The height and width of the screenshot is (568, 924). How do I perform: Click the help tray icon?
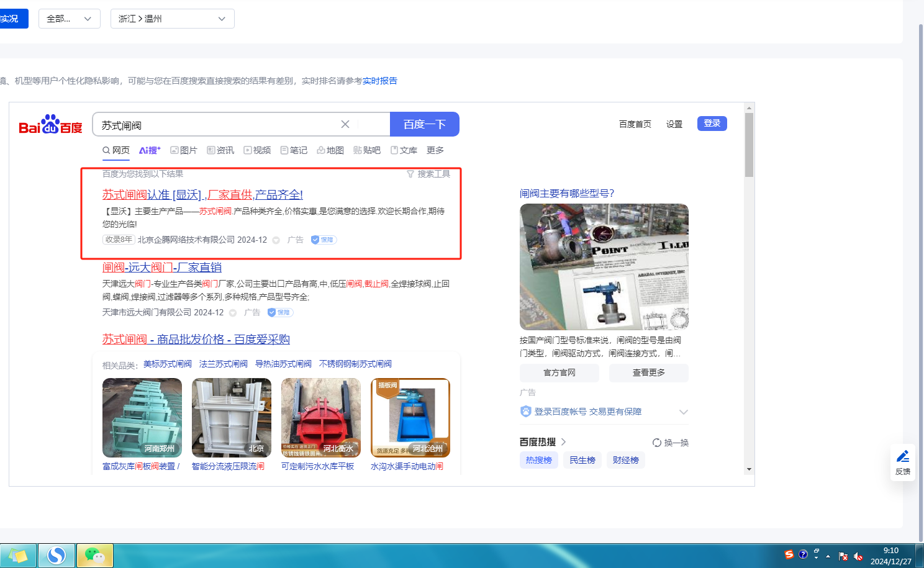[803, 554]
